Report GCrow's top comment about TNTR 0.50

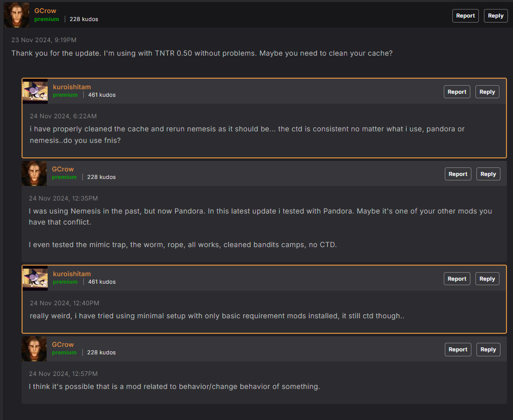pyautogui.click(x=465, y=16)
